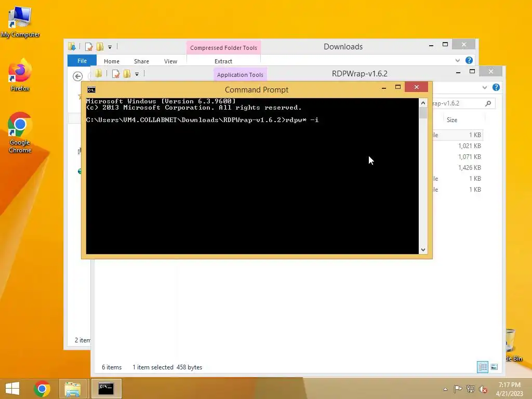
Task: Open the clock showing 7:17 PM
Action: 509,389
